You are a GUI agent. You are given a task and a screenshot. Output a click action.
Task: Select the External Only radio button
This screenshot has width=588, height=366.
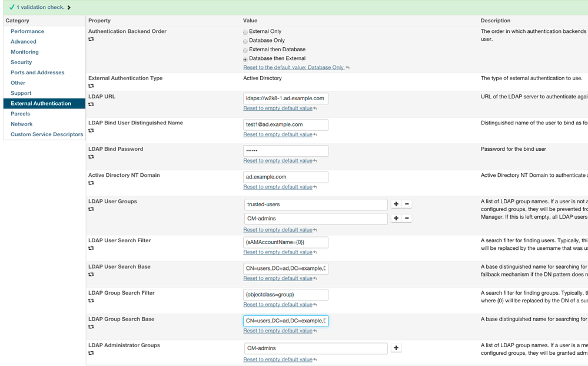245,32
